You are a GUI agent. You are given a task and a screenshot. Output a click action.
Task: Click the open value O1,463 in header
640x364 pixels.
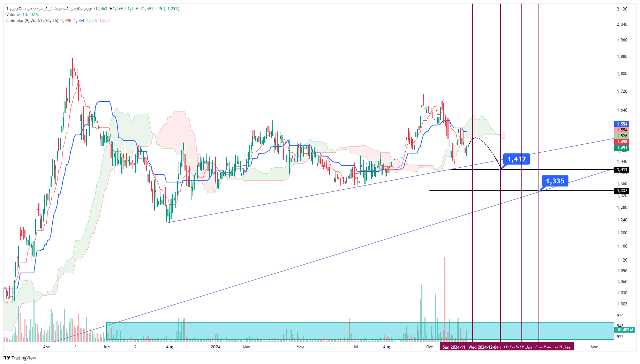[x=101, y=9]
